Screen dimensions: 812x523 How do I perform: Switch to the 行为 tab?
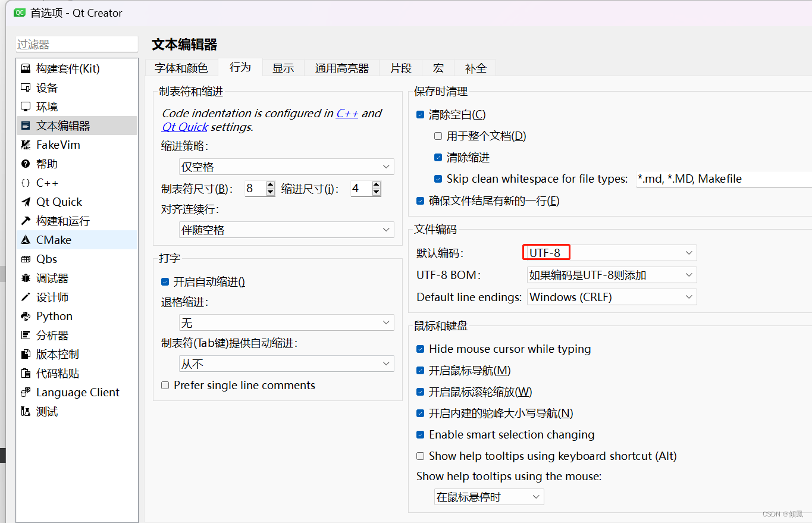click(240, 67)
